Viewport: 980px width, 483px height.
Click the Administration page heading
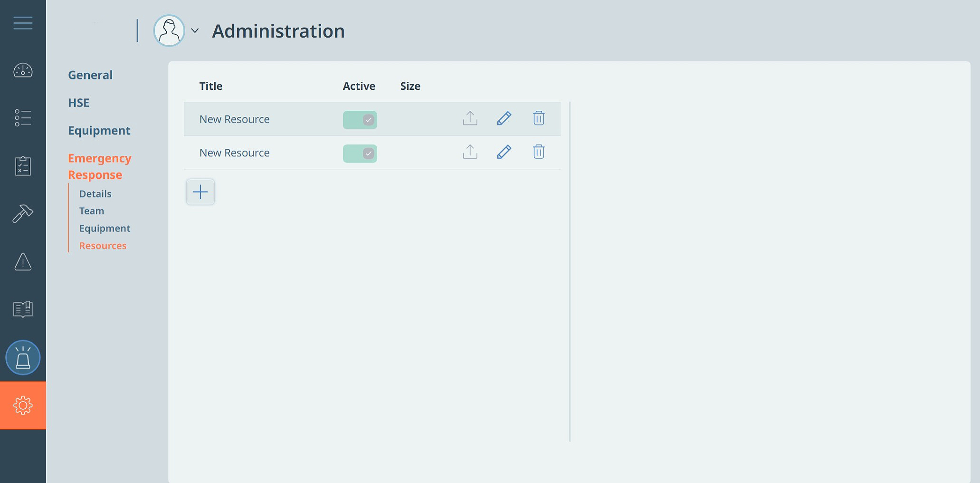pyautogui.click(x=278, y=31)
